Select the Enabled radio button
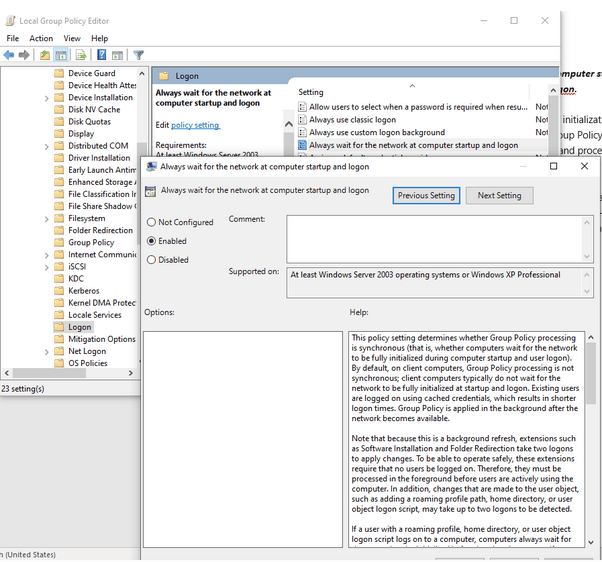 coord(151,241)
